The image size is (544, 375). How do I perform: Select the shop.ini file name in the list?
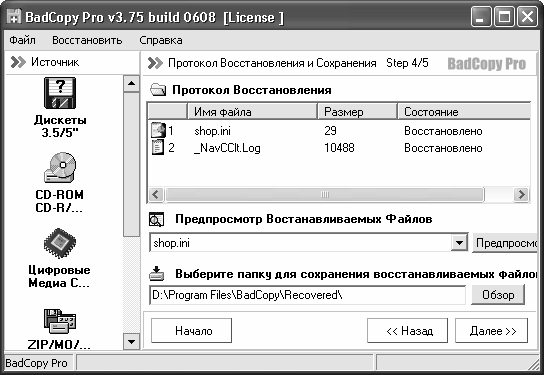212,131
